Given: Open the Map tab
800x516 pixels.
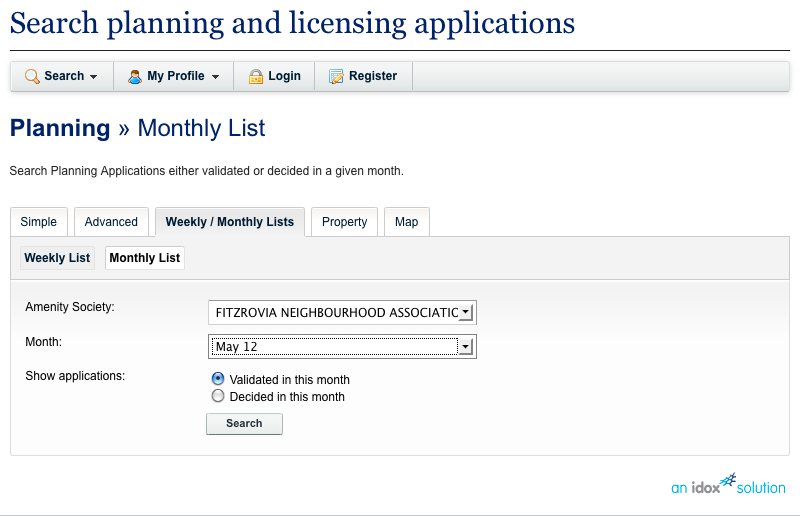Looking at the screenshot, I should (x=406, y=222).
